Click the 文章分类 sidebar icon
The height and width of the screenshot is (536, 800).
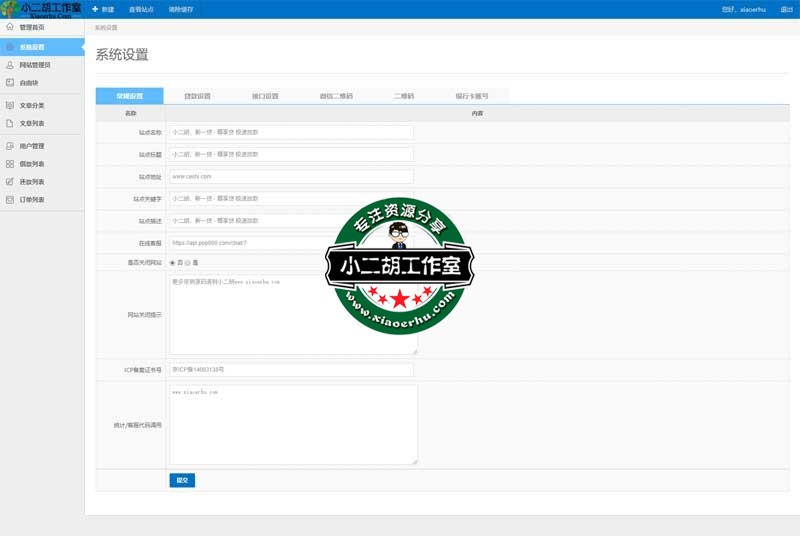click(x=10, y=105)
